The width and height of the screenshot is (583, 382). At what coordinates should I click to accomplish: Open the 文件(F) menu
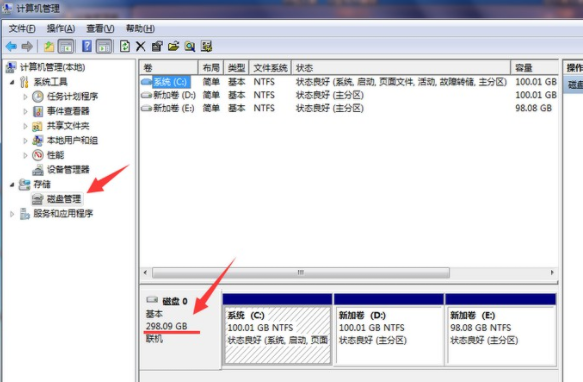[22, 29]
